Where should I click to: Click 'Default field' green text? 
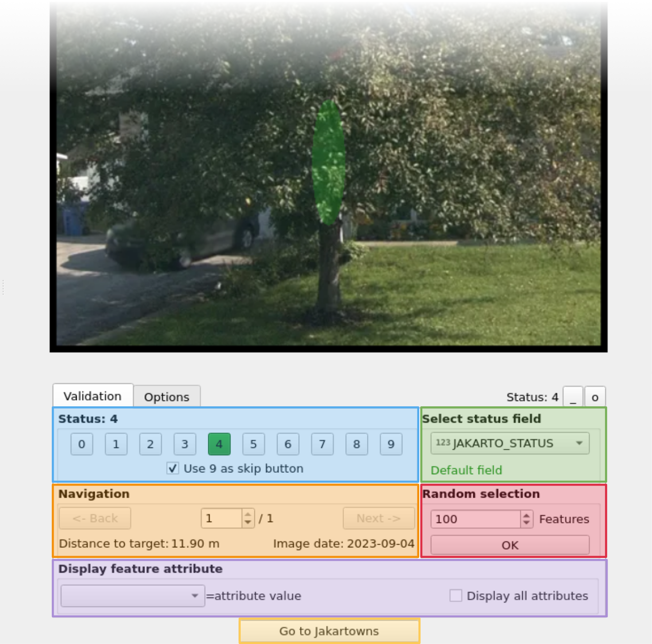click(x=466, y=470)
